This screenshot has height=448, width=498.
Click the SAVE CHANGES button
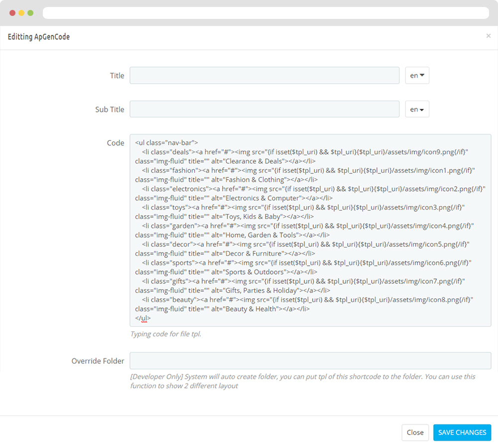[462, 433]
